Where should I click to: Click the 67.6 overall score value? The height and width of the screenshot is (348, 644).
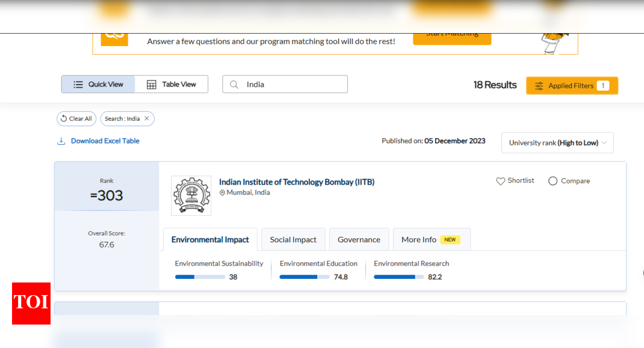(107, 245)
